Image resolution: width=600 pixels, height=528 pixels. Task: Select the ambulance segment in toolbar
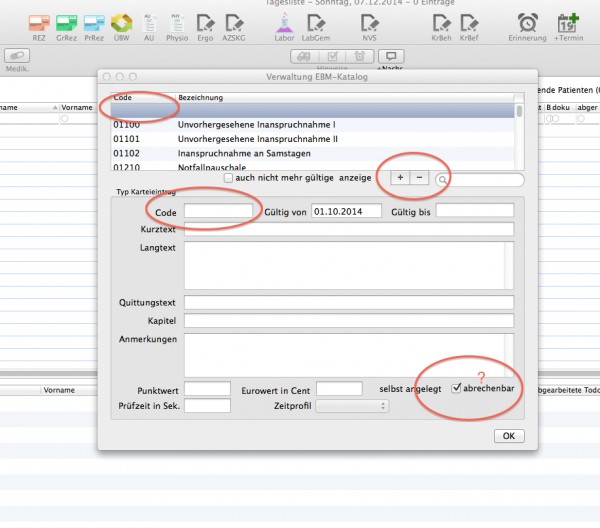(x=304, y=57)
